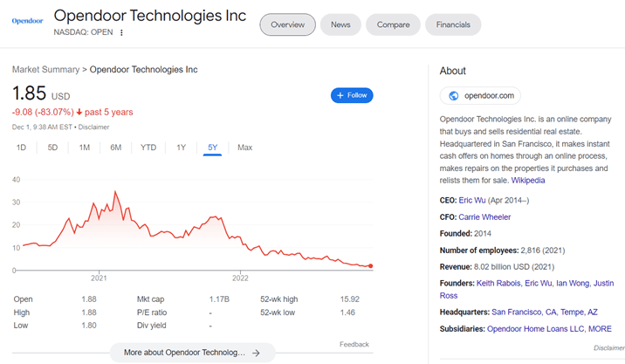
Task: Open the Market Summary breadcrumb link
Action: [x=45, y=69]
